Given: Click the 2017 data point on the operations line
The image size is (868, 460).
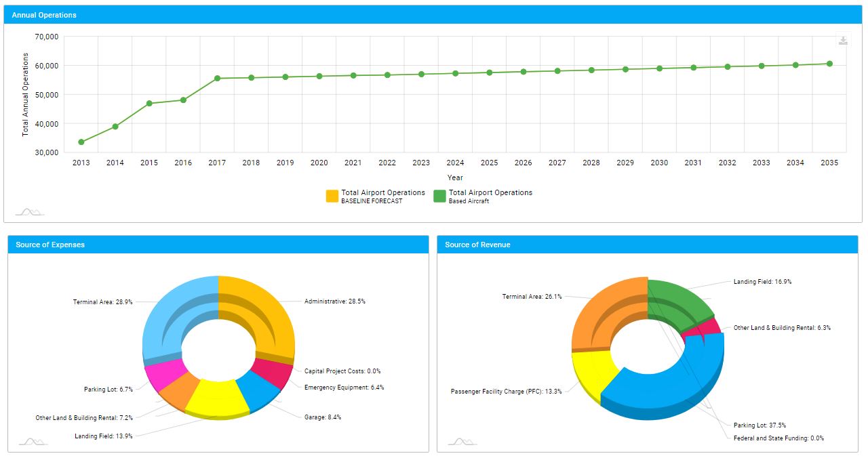Looking at the screenshot, I should coord(217,79).
